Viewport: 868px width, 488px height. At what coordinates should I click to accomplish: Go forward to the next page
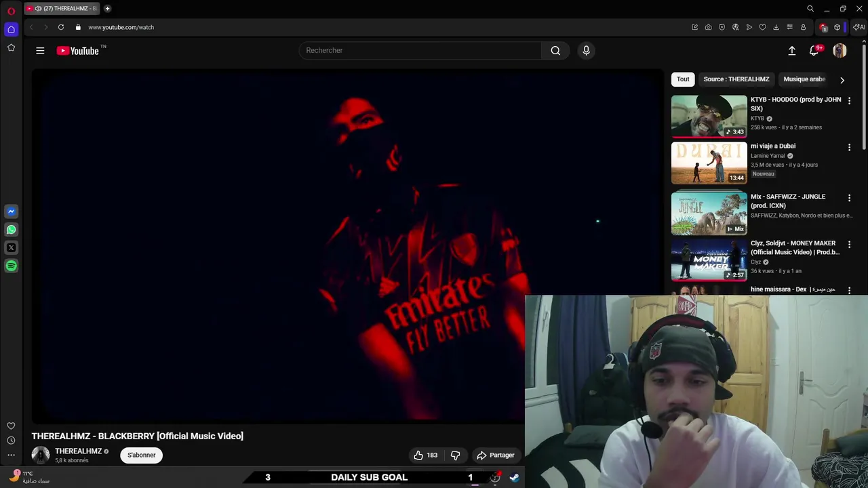coord(45,27)
